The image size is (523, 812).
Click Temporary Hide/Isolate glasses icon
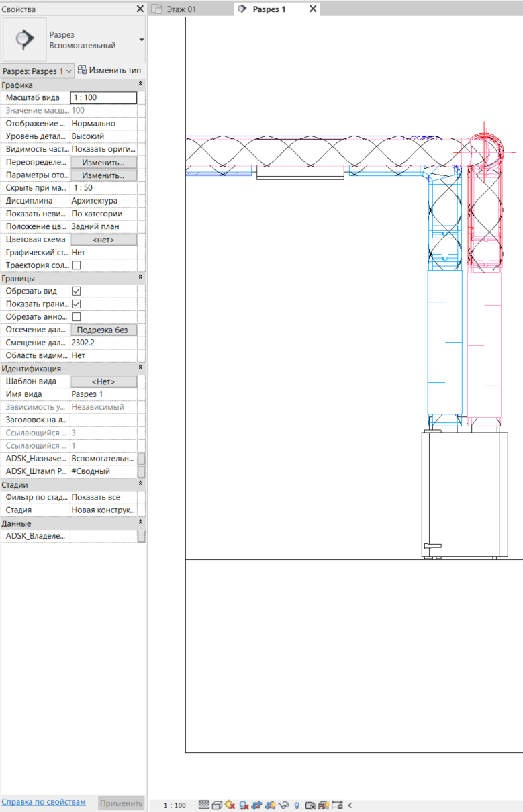coord(283,805)
